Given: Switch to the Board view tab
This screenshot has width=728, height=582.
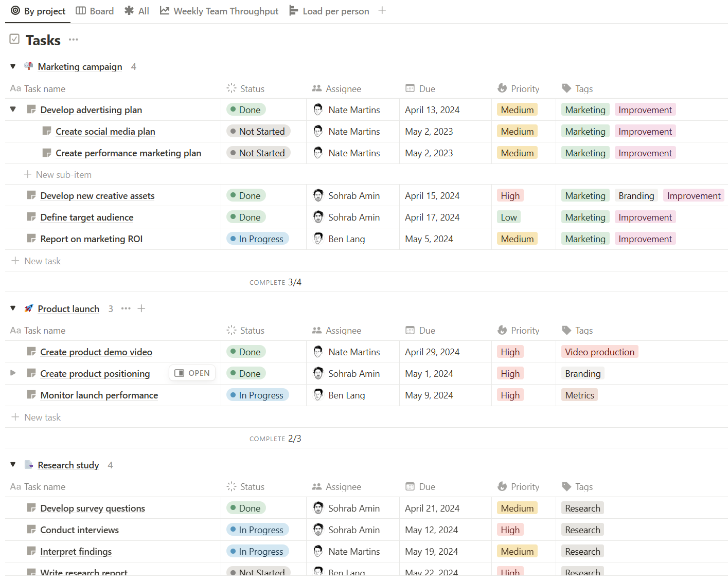Looking at the screenshot, I should click(95, 11).
